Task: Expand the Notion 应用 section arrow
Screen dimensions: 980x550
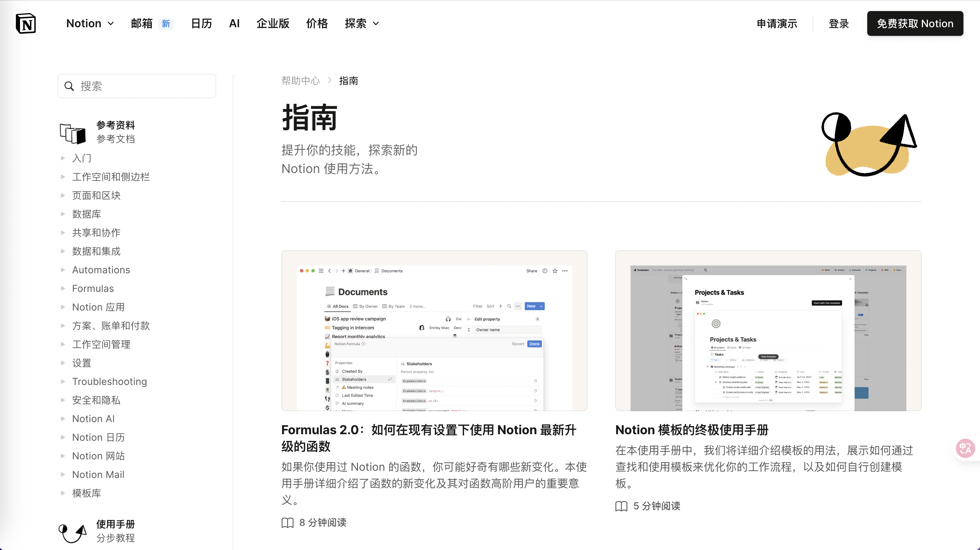Action: point(63,307)
